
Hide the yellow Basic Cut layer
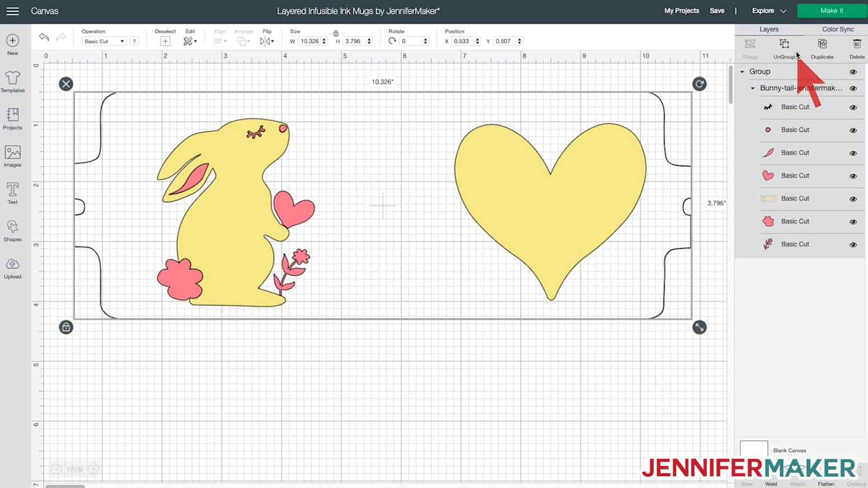pyautogui.click(x=853, y=199)
